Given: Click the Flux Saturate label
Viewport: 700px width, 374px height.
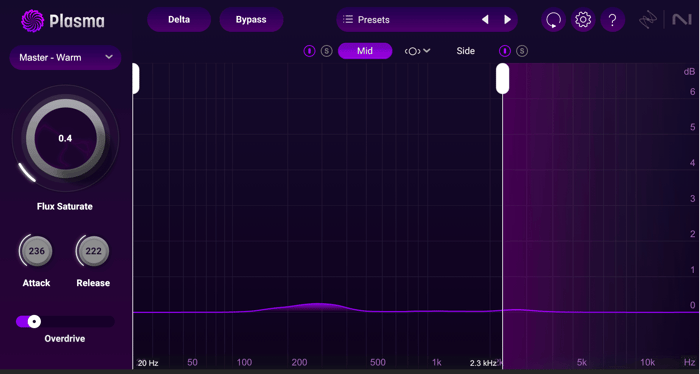Looking at the screenshot, I should 65,207.
